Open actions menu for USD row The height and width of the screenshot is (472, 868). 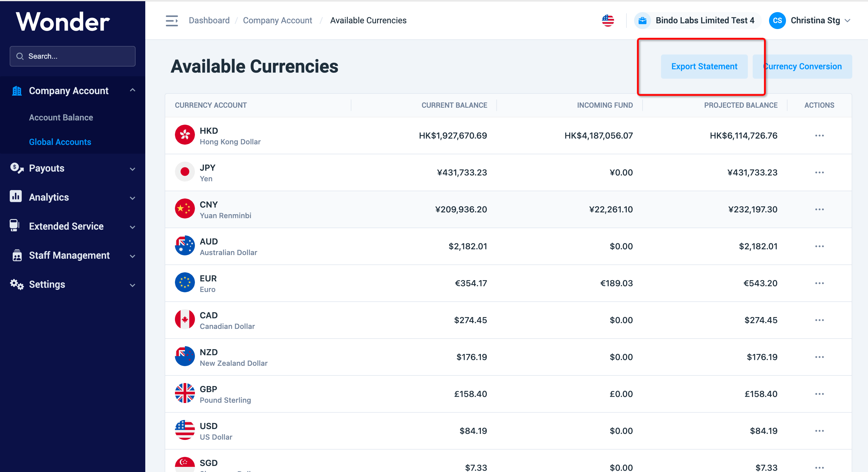point(819,431)
